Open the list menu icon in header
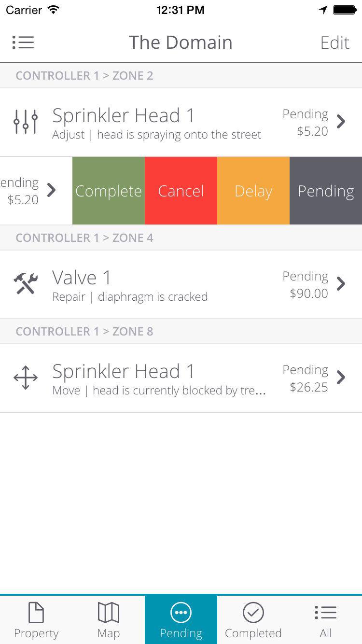This screenshot has height=644, width=362. (x=23, y=42)
